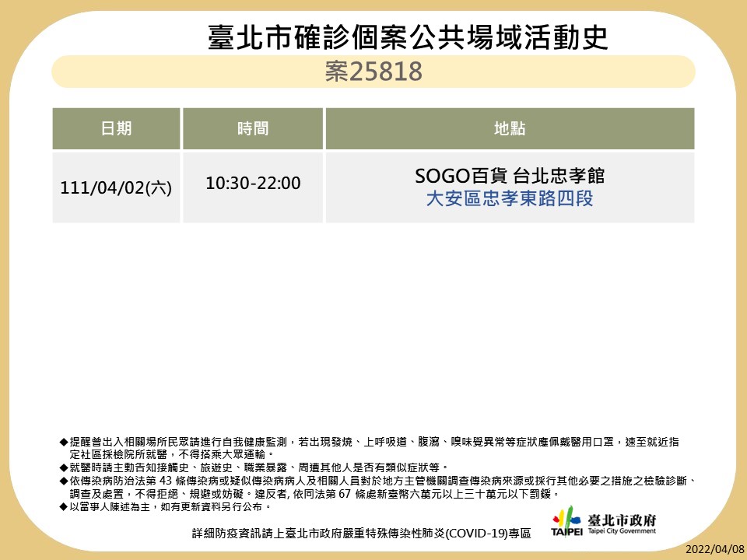Select the case number 案25818 banner

point(373,72)
